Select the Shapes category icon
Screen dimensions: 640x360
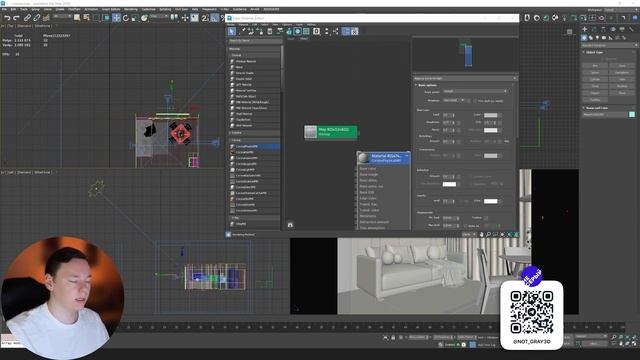(x=591, y=38)
